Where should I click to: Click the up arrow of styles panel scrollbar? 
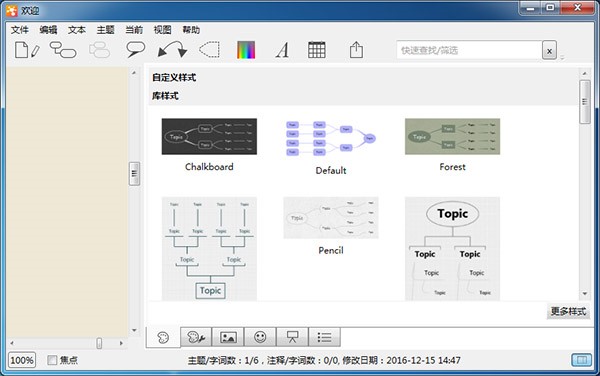point(584,73)
